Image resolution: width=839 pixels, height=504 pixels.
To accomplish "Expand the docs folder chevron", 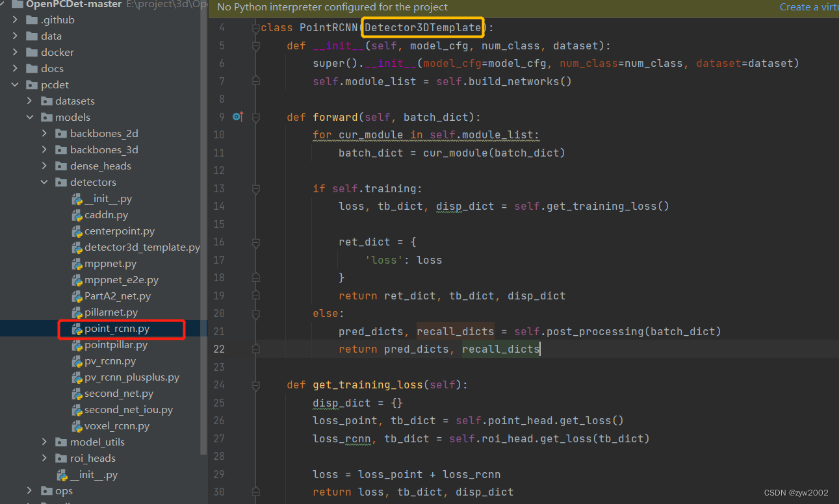I will 15,68.
